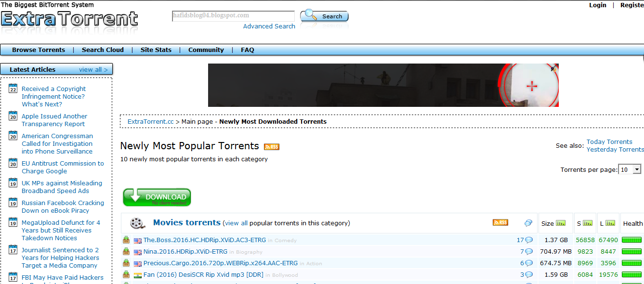Click the Bollywood category link
644x284 pixels.
[285, 275]
